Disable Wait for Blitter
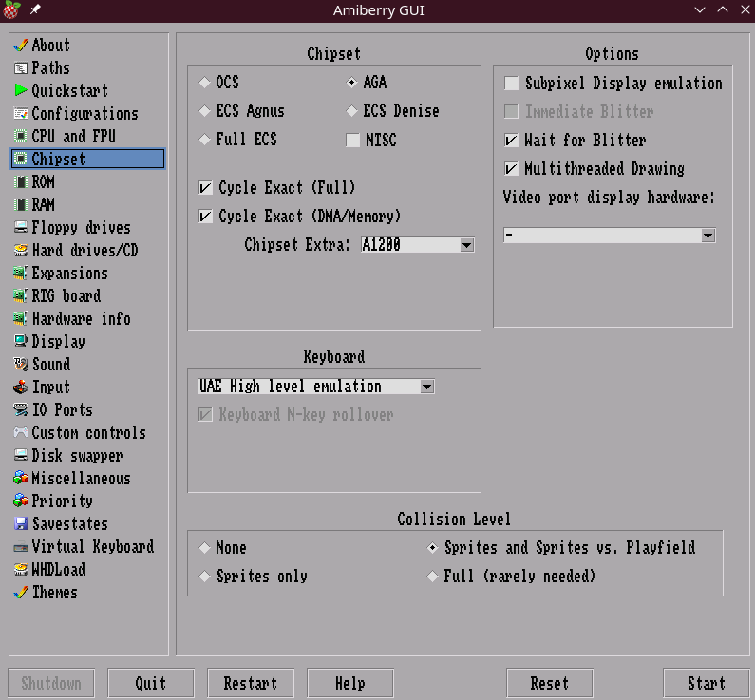 click(x=511, y=141)
